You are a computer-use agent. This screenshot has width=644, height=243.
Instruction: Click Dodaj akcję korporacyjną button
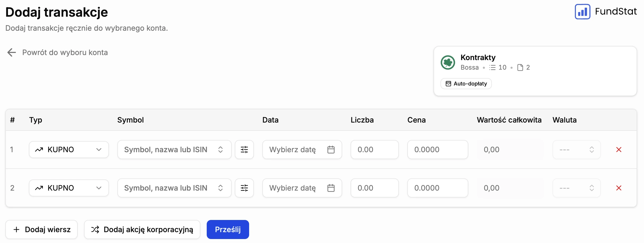[x=142, y=229]
